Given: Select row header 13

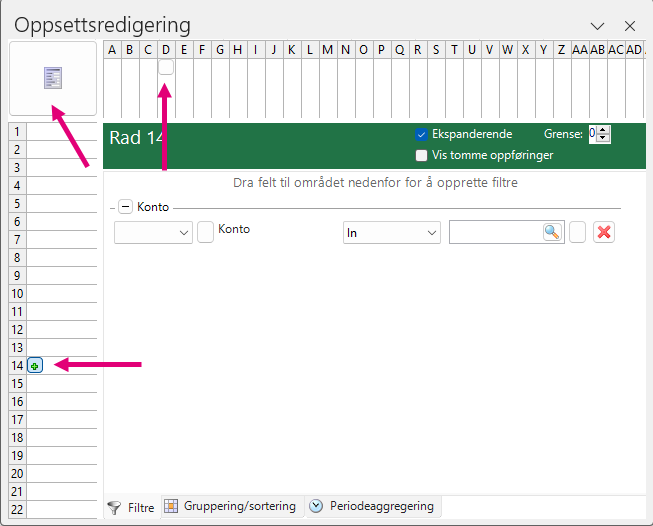Looking at the screenshot, I should (x=17, y=347).
